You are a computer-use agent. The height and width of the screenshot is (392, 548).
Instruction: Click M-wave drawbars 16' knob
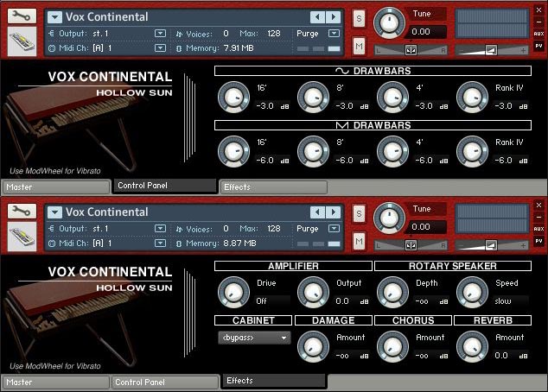click(234, 152)
